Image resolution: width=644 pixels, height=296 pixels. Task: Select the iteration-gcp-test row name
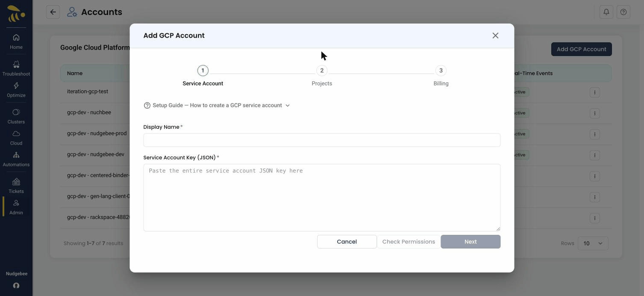88,92
